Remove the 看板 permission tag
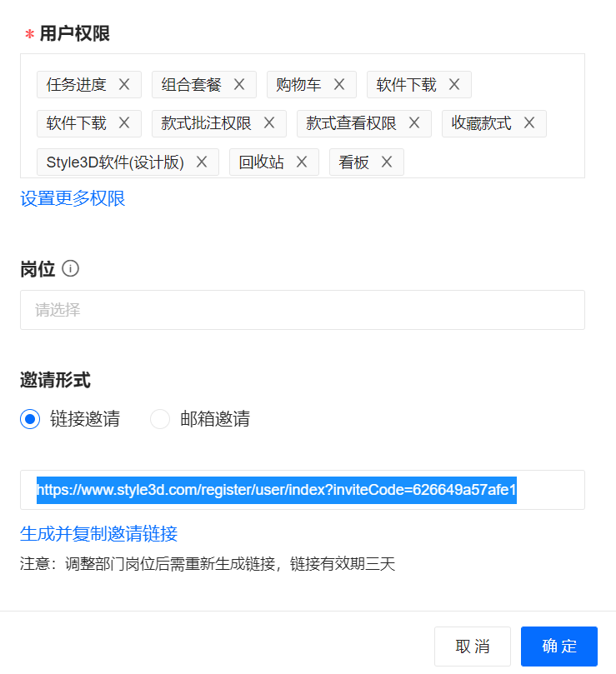 (x=387, y=162)
